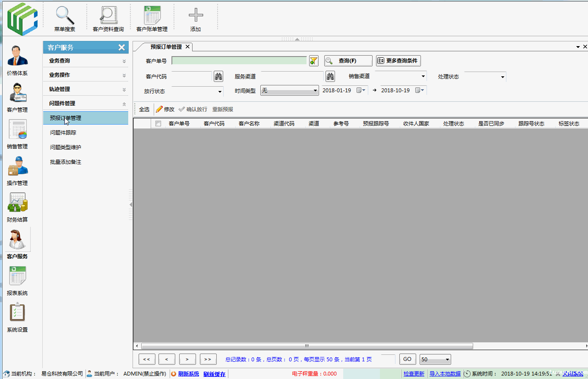
Task: Switch to the 预报订单管理 tab
Action: [x=166, y=47]
